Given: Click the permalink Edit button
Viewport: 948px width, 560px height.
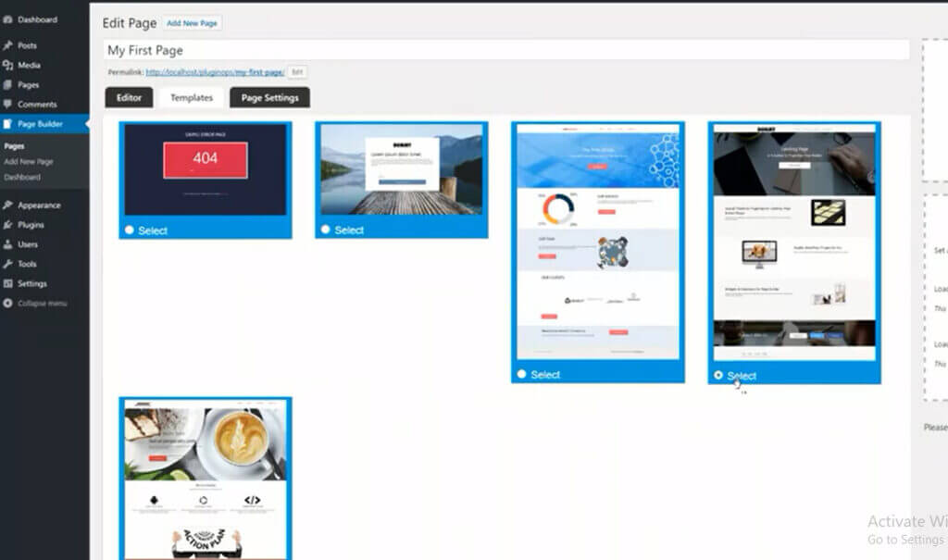Looking at the screenshot, I should 297,72.
